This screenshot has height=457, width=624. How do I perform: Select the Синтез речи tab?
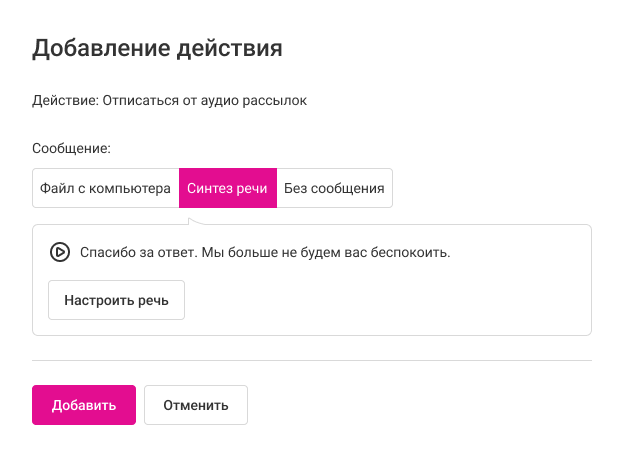pos(227,188)
